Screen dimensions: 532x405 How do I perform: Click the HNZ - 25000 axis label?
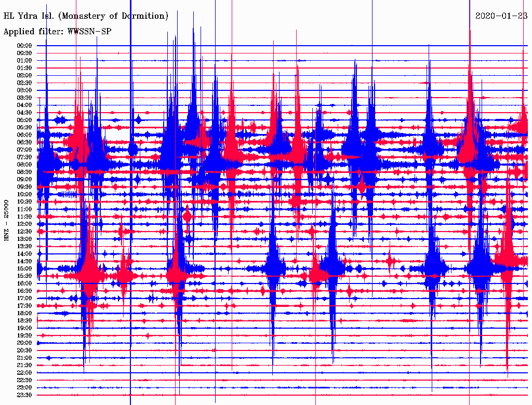click(6, 221)
